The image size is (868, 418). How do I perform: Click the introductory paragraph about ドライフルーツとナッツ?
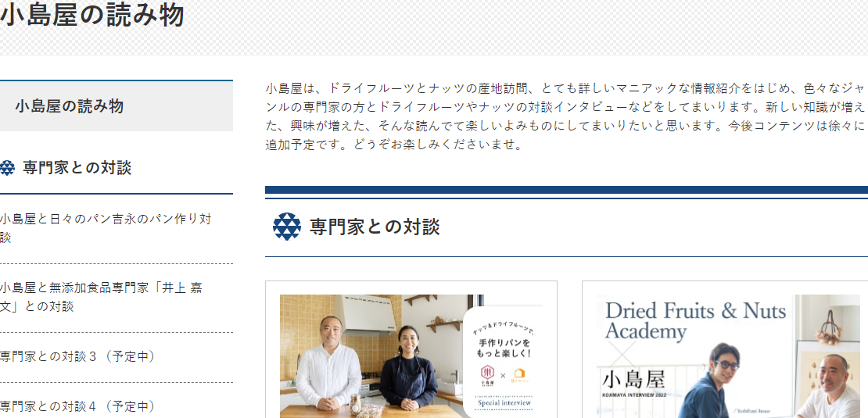coord(565,117)
